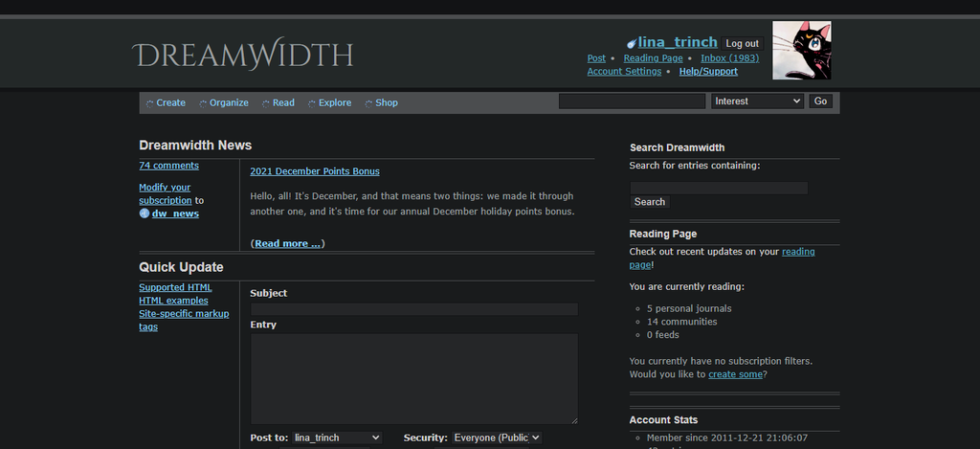Click the user head icon beside lina_trinch

pos(632,43)
